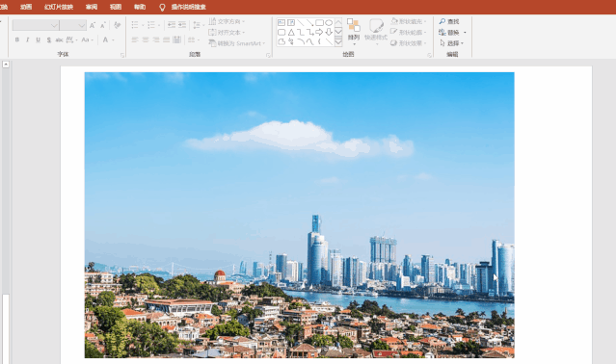Image resolution: width=616 pixels, height=364 pixels.
Task: Decrease list indent level
Action: click(172, 25)
